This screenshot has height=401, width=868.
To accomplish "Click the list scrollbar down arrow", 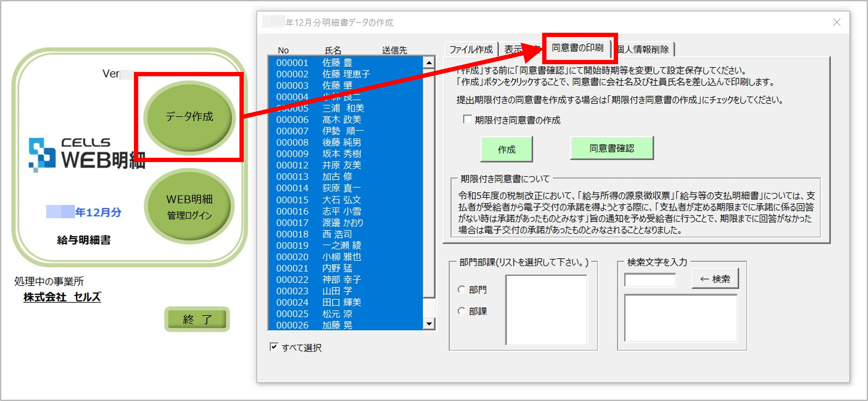I will 428,324.
